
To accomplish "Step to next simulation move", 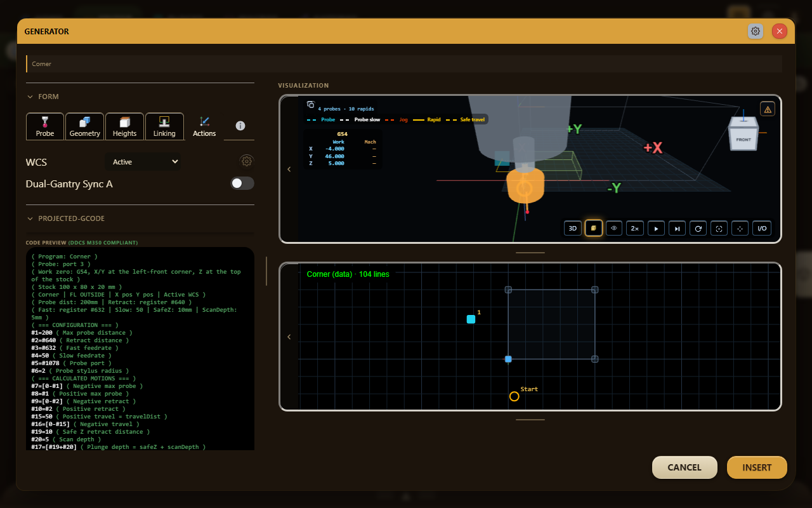I will click(x=677, y=228).
